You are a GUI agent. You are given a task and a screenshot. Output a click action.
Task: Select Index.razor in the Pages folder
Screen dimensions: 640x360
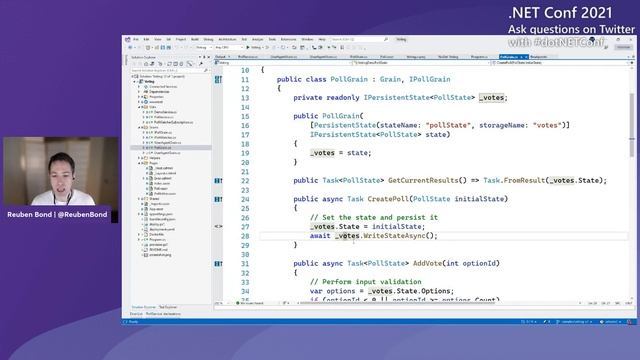tap(162, 183)
